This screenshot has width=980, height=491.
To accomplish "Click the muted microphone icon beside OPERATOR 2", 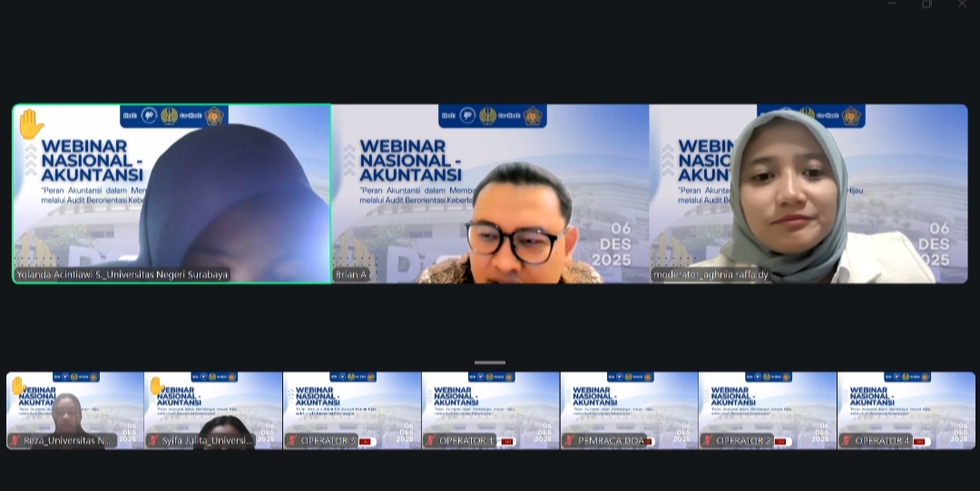I will coord(708,441).
